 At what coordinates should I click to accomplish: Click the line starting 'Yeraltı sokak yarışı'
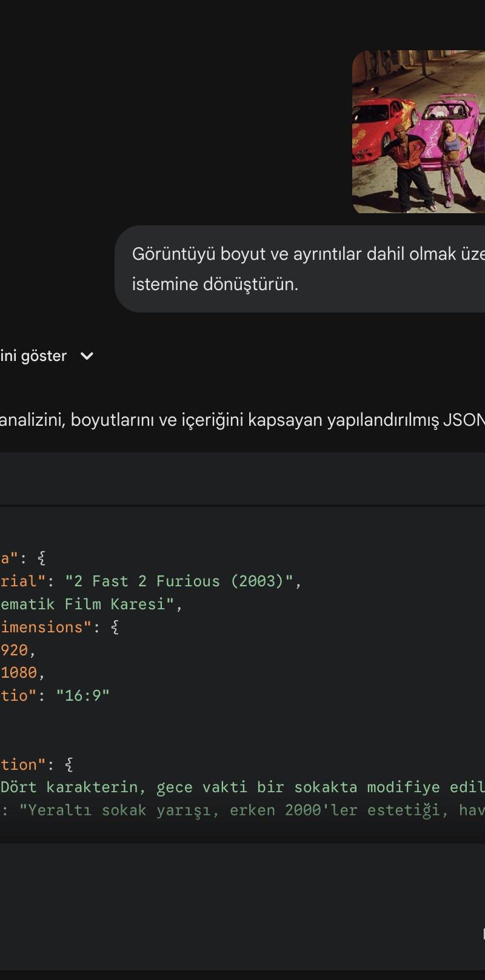point(252,810)
